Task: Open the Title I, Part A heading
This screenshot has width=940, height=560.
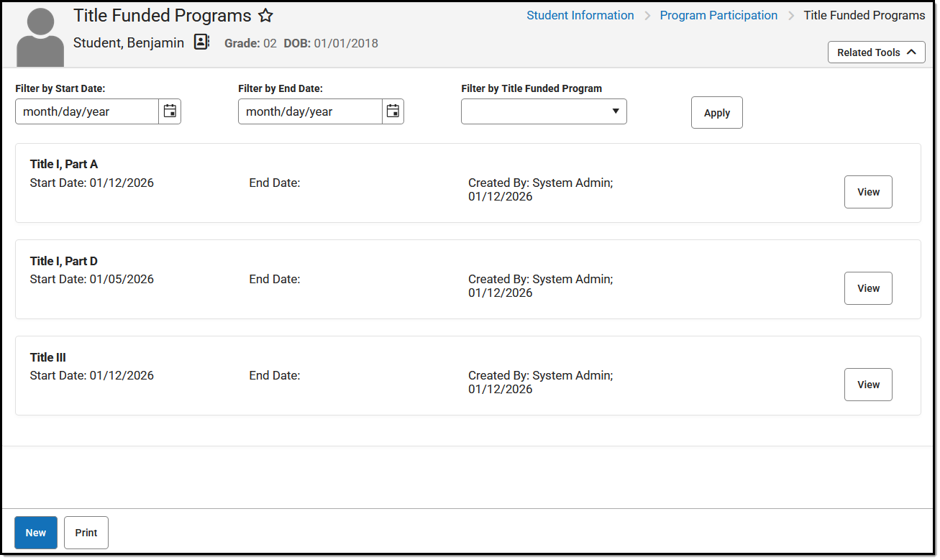Action: tap(64, 164)
